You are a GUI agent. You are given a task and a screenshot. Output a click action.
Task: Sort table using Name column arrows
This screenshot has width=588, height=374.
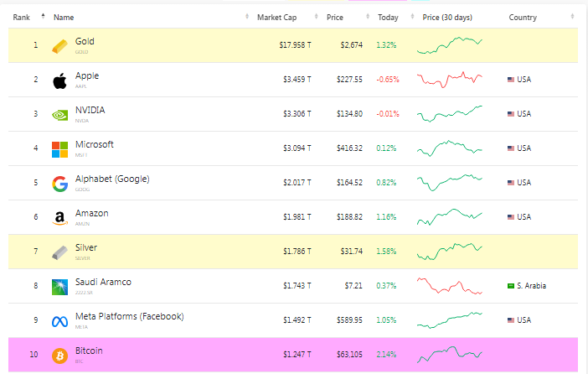[x=247, y=16]
